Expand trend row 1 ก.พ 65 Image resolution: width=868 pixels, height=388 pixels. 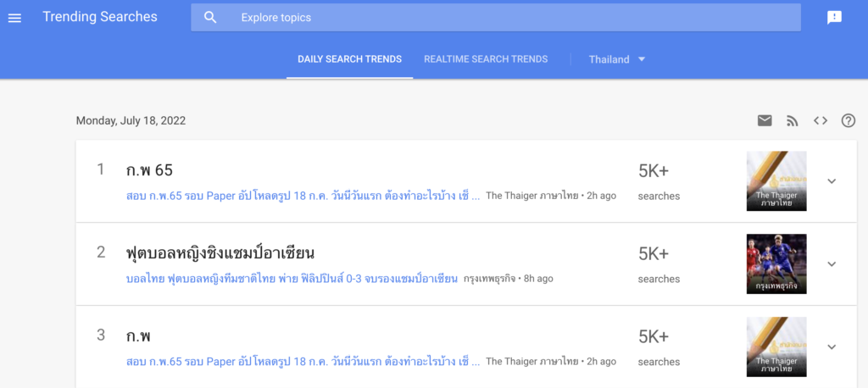[x=832, y=181]
